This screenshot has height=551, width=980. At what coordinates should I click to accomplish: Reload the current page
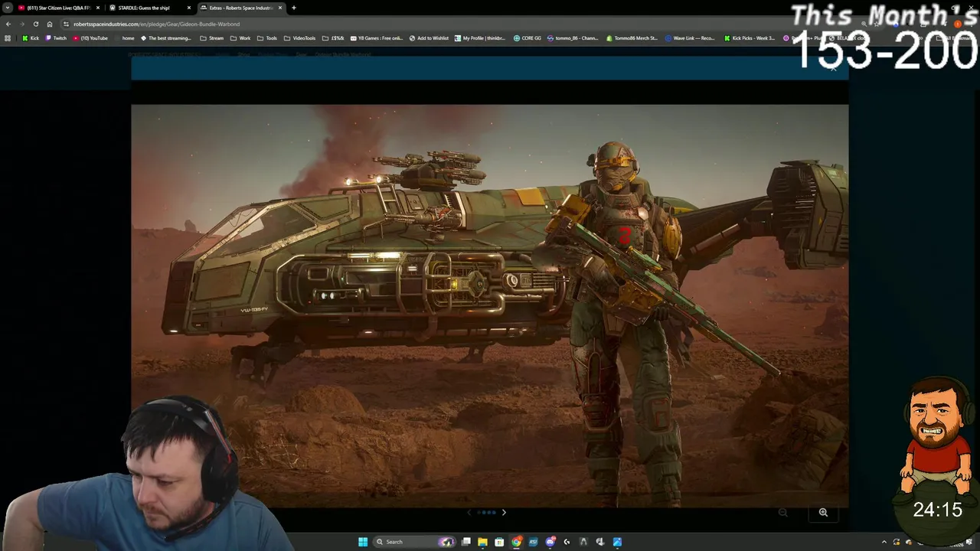tap(35, 24)
